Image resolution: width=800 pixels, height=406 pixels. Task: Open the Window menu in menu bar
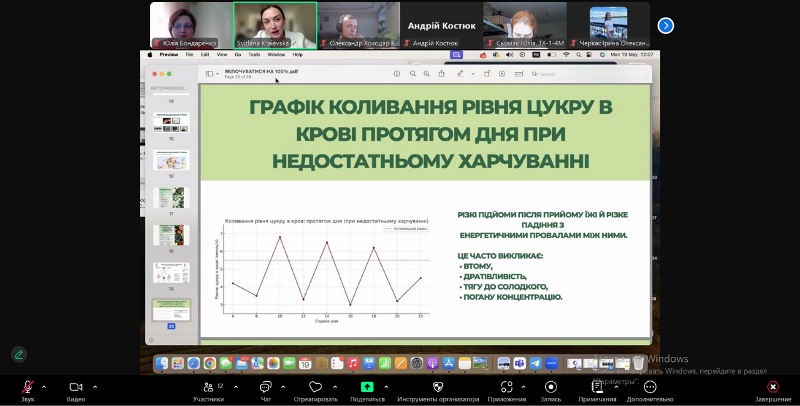(277, 55)
